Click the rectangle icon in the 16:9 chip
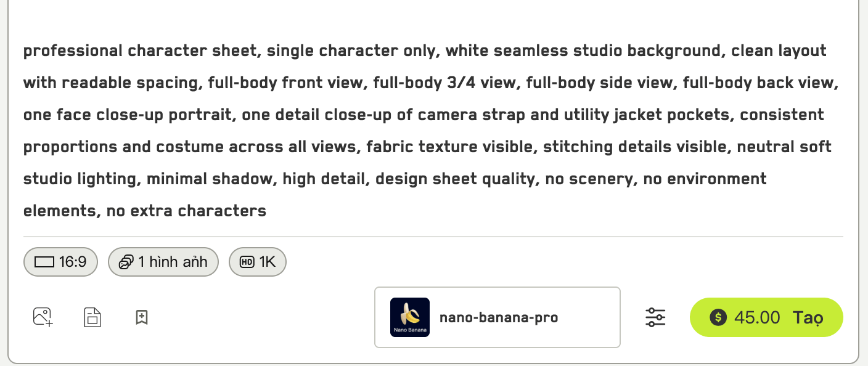The image size is (868, 366). (45, 262)
